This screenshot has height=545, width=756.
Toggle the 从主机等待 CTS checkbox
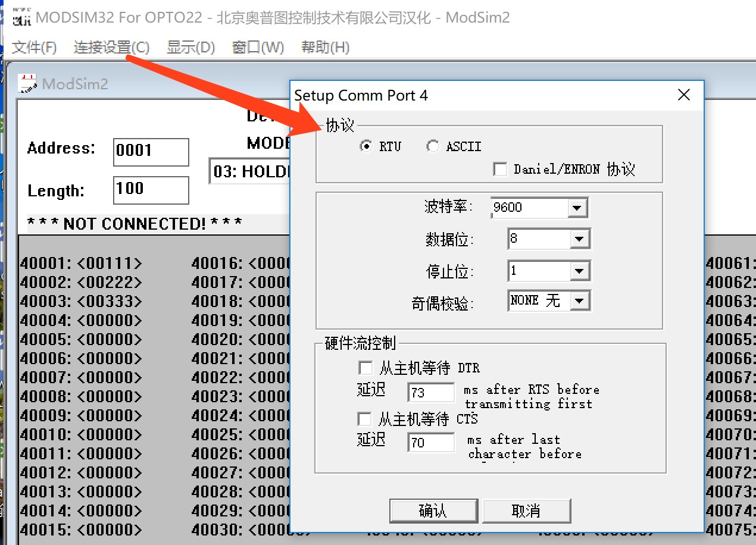tap(364, 419)
